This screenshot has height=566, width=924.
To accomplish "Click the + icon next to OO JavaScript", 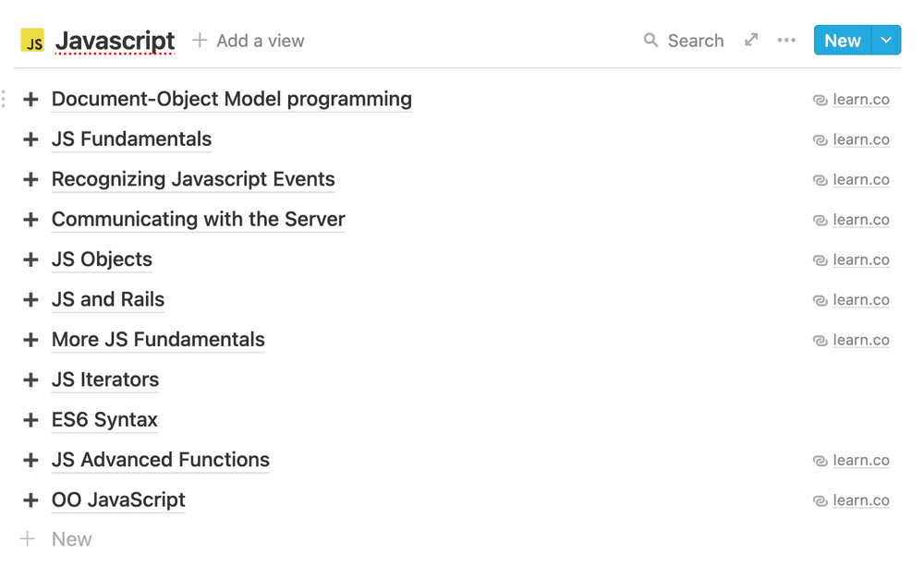I will point(30,500).
